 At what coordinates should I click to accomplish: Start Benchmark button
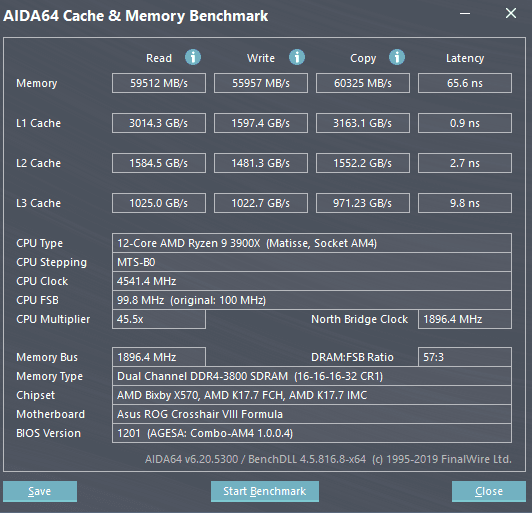[265, 491]
